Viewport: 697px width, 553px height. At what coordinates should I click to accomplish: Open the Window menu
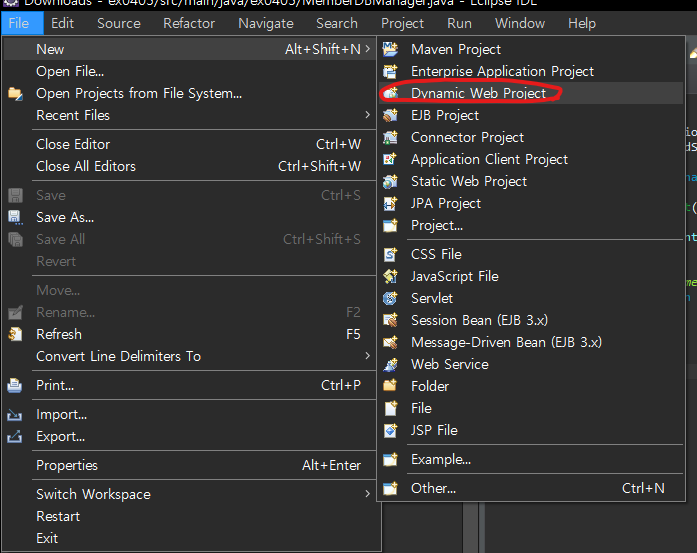520,23
